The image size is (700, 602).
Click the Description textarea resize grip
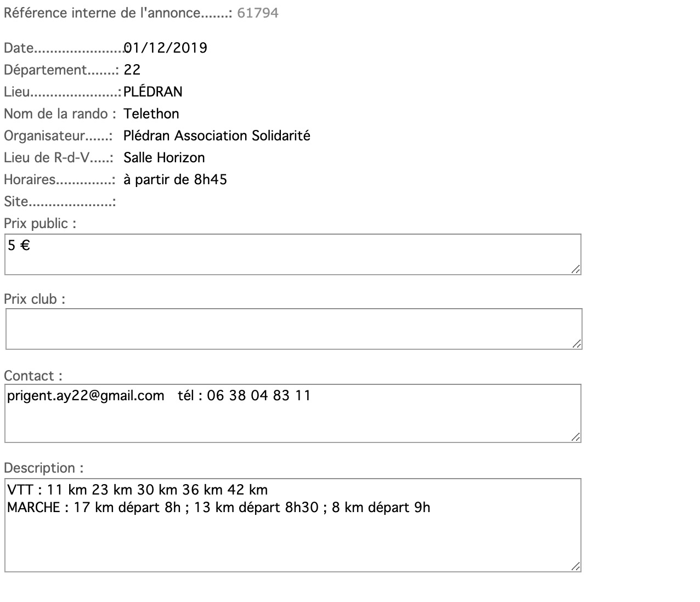(x=575, y=566)
